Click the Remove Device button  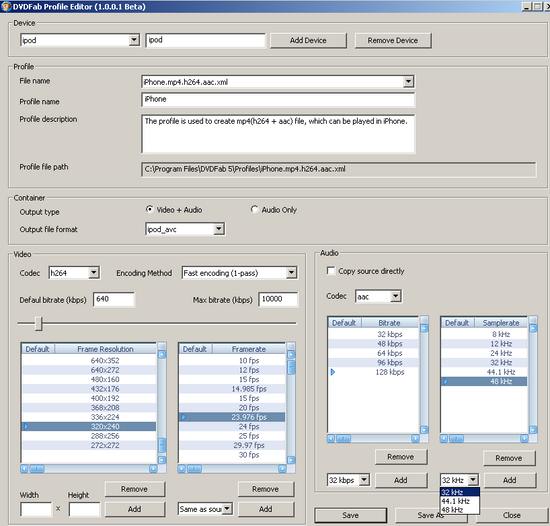point(393,40)
